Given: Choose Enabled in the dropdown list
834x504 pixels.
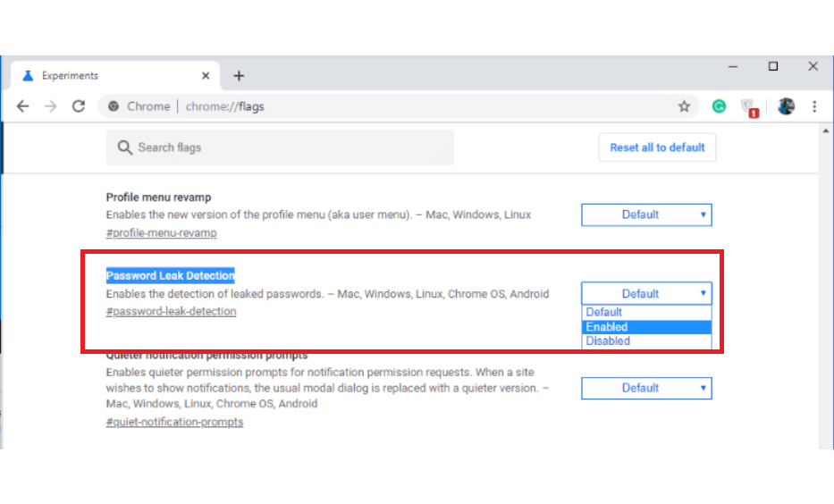Looking at the screenshot, I should pyautogui.click(x=646, y=327).
